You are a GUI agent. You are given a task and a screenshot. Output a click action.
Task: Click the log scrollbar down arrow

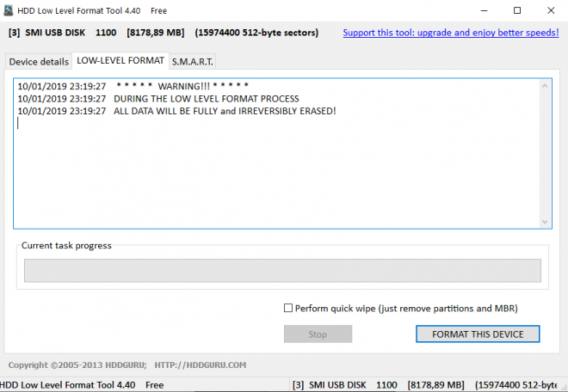(545, 222)
